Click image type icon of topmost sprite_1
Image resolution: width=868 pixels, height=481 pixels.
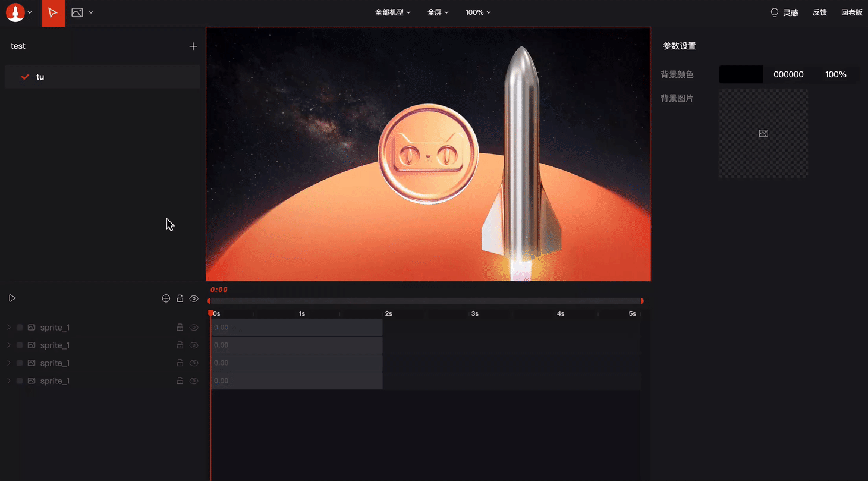click(32, 328)
